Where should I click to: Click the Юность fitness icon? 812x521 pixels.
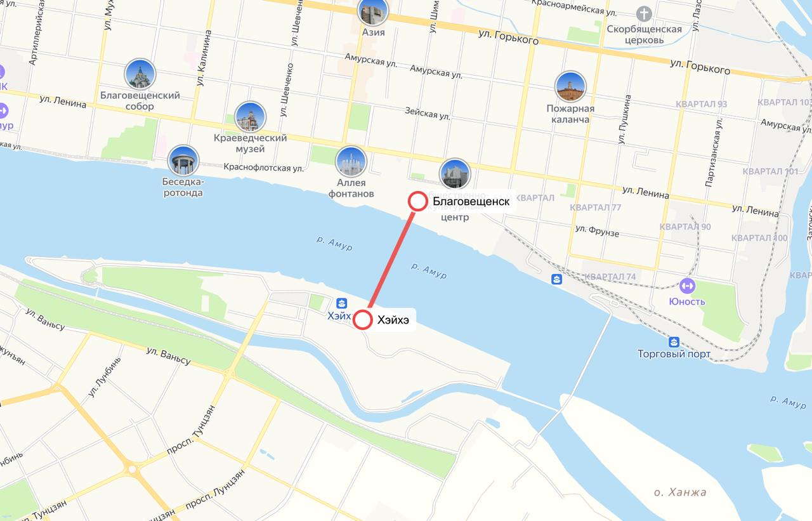click(x=687, y=286)
